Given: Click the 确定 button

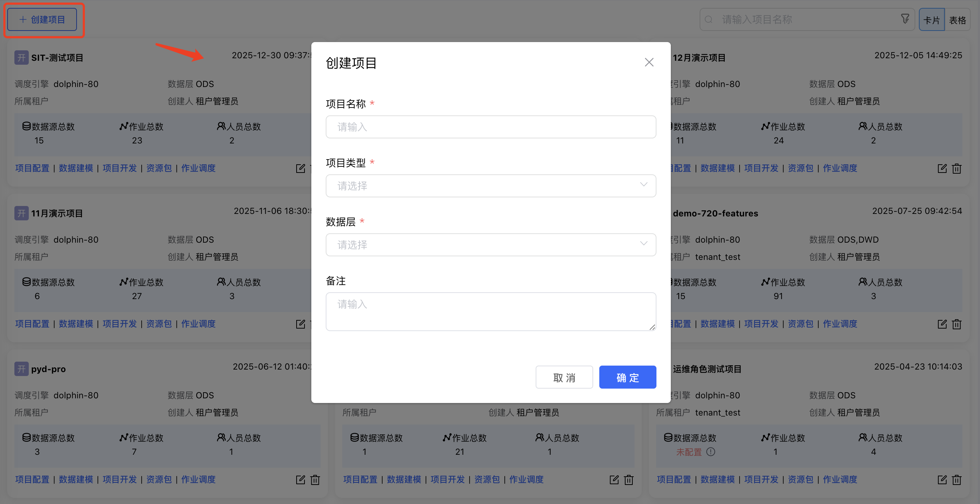Looking at the screenshot, I should pyautogui.click(x=627, y=377).
